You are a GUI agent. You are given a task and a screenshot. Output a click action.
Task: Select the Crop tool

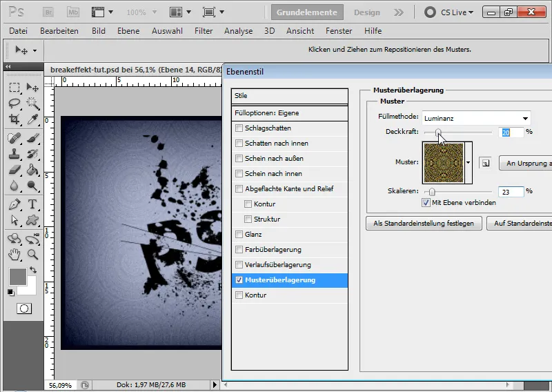(14, 119)
